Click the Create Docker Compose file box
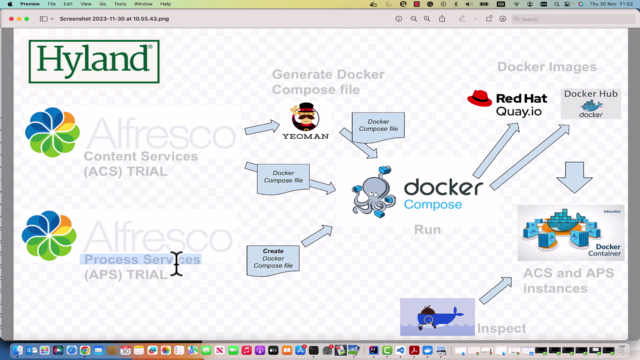Viewport: 640px width, 360px height. point(273,260)
